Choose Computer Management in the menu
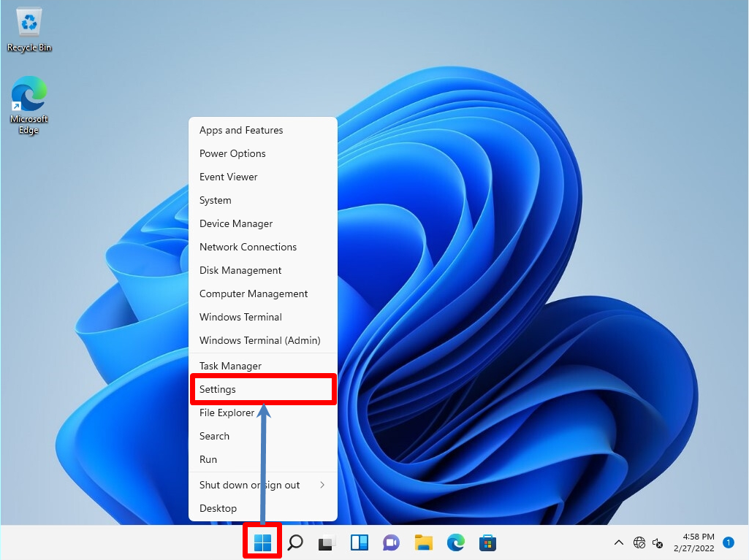The height and width of the screenshot is (560, 749). tap(263, 294)
